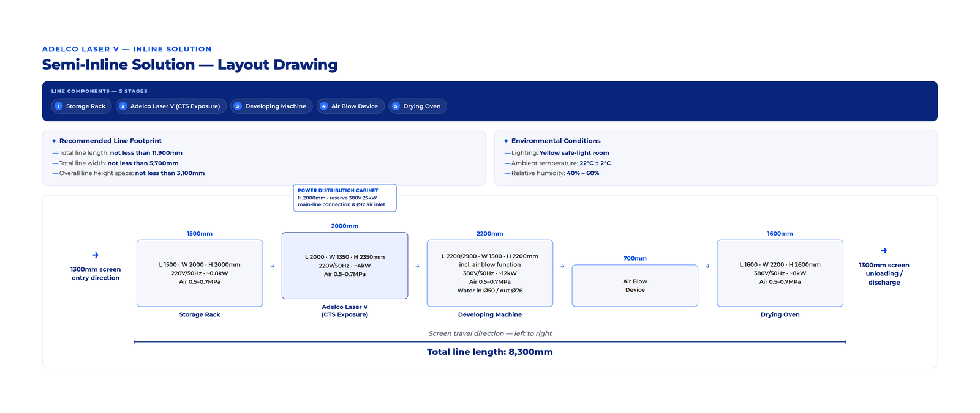Select the Developing Machine chip in Line Components bar

coord(271,106)
